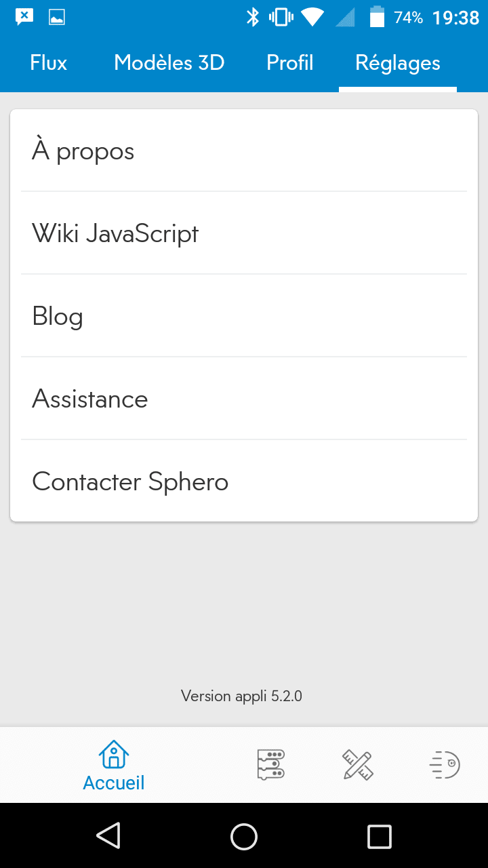Tap the recent apps square button
The width and height of the screenshot is (488, 868).
[x=379, y=836]
